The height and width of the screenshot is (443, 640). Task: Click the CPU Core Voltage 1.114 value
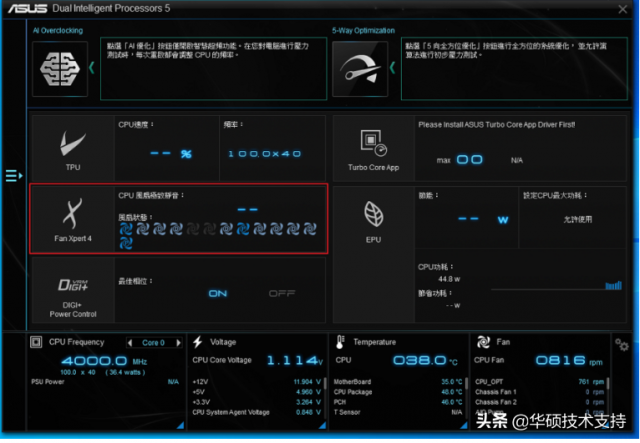tap(294, 361)
